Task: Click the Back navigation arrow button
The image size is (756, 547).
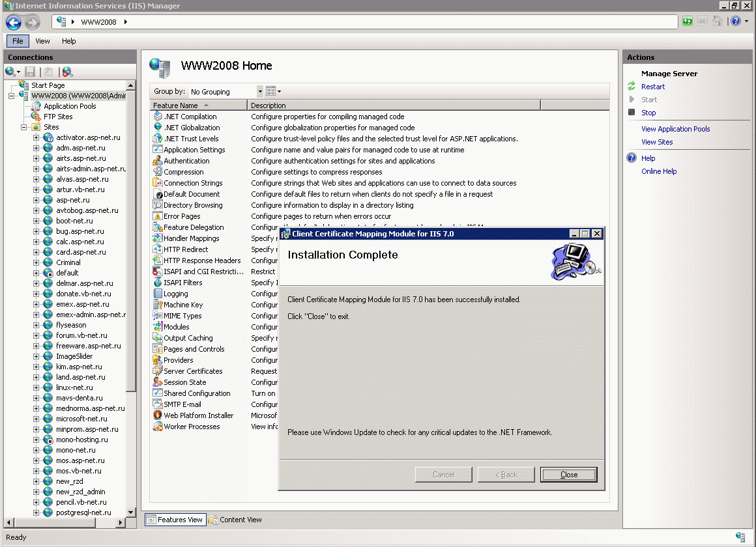Action: pyautogui.click(x=14, y=22)
